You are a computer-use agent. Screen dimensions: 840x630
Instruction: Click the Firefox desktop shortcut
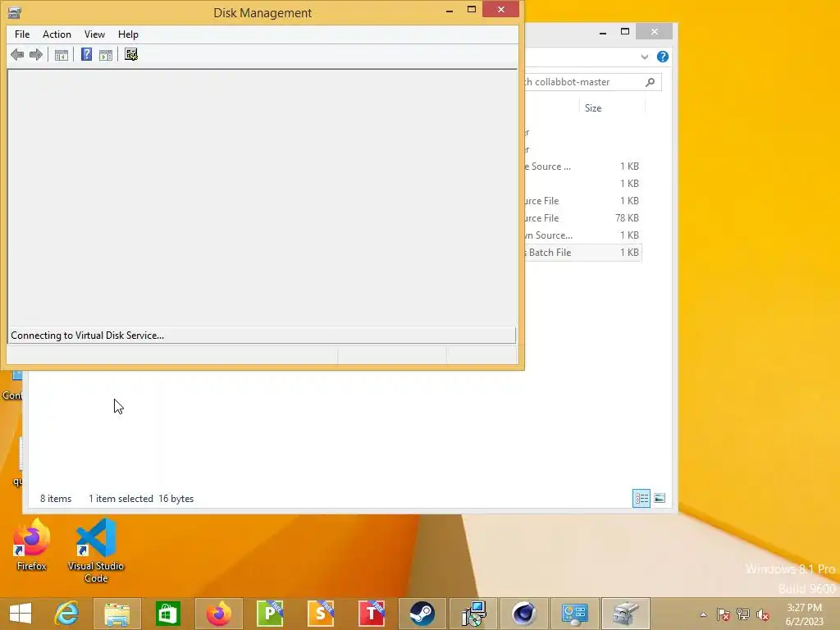point(32,546)
